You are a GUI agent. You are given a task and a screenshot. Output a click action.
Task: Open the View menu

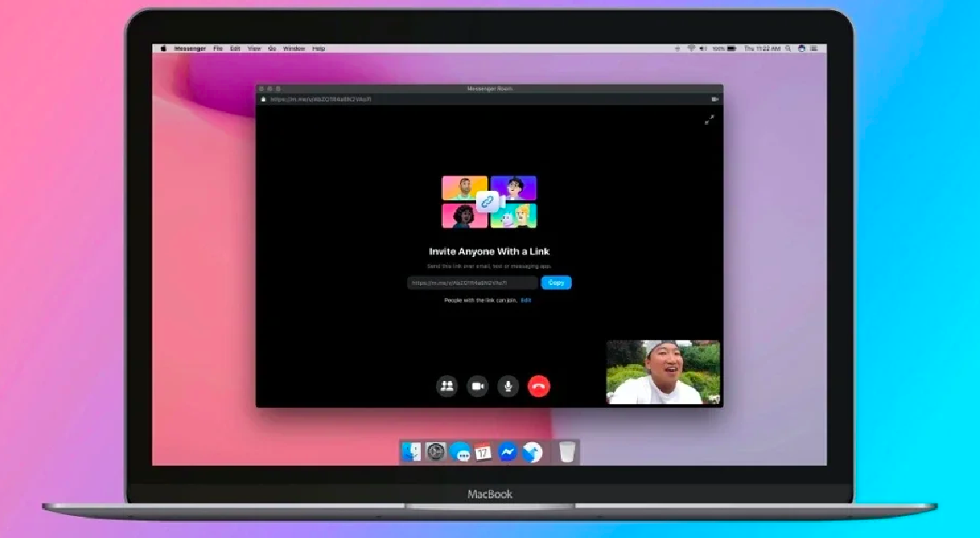pos(254,49)
